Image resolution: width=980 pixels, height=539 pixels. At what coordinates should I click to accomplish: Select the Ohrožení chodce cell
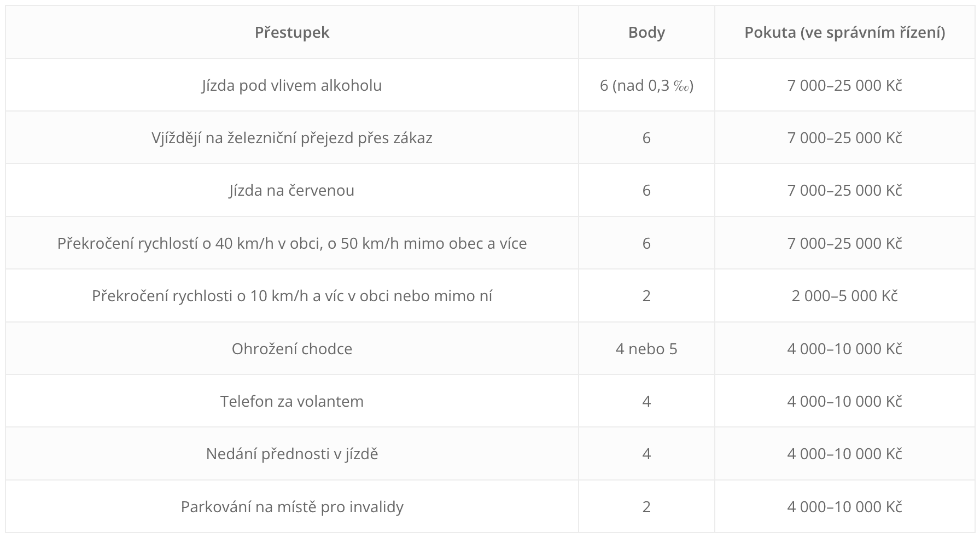coord(292,349)
